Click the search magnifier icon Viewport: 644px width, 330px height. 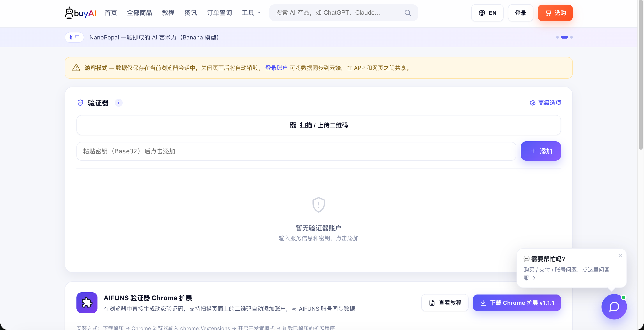408,13
